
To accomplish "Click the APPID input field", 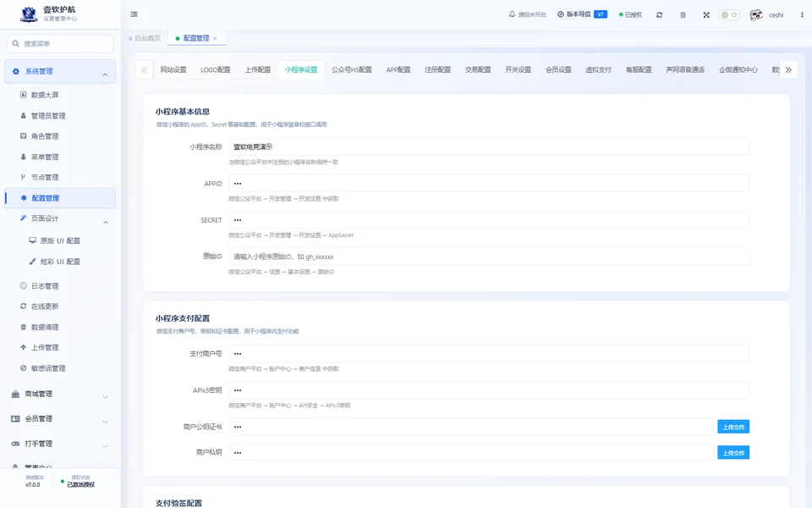I will click(489, 184).
